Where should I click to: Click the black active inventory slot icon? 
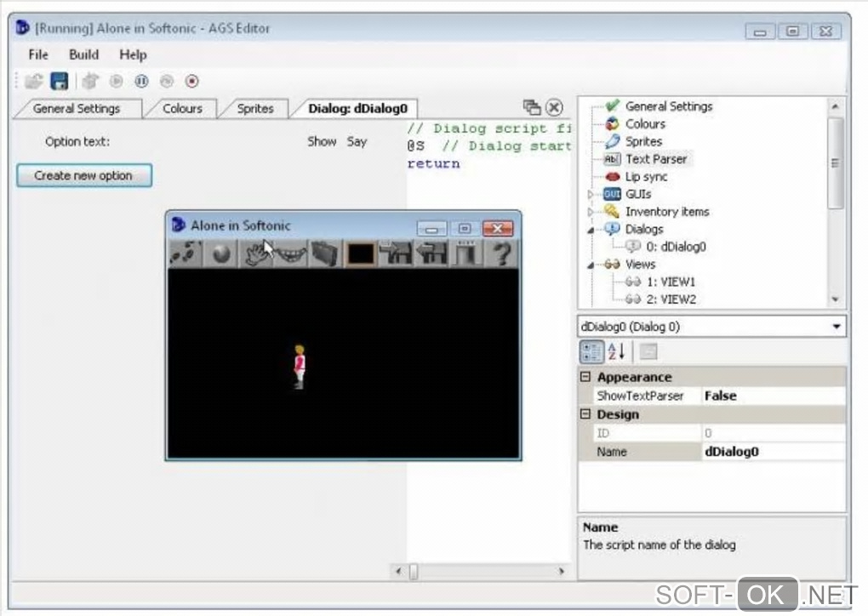[360, 254]
